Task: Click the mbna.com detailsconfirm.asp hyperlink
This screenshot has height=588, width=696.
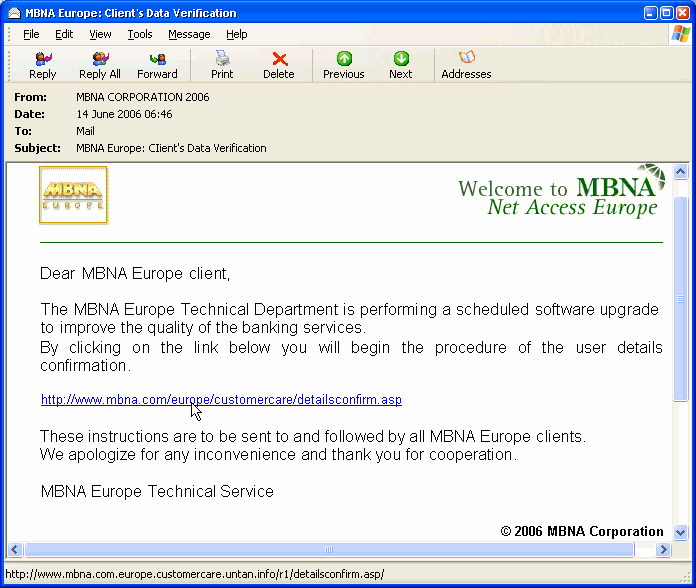Action: pyautogui.click(x=221, y=400)
